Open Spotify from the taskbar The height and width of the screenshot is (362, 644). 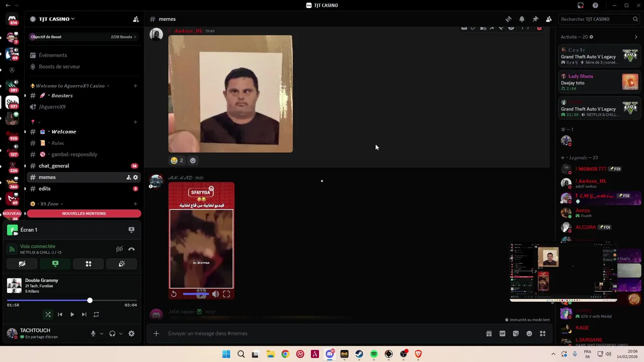click(374, 354)
